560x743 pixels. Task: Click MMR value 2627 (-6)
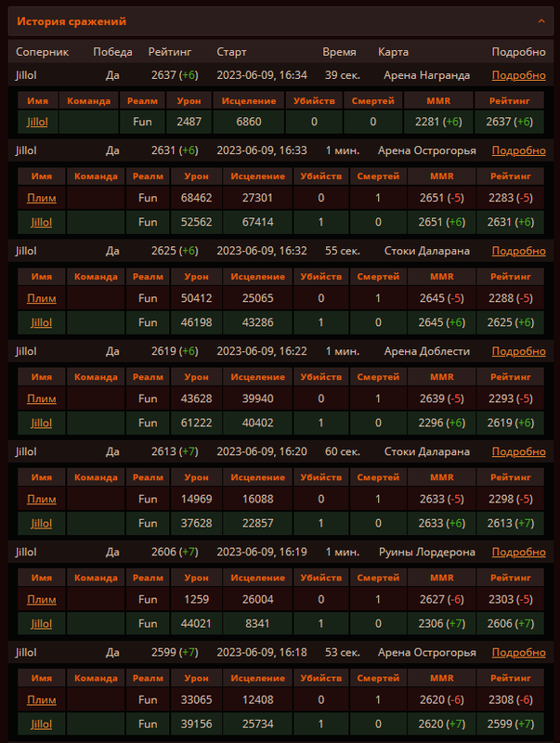tap(441, 599)
